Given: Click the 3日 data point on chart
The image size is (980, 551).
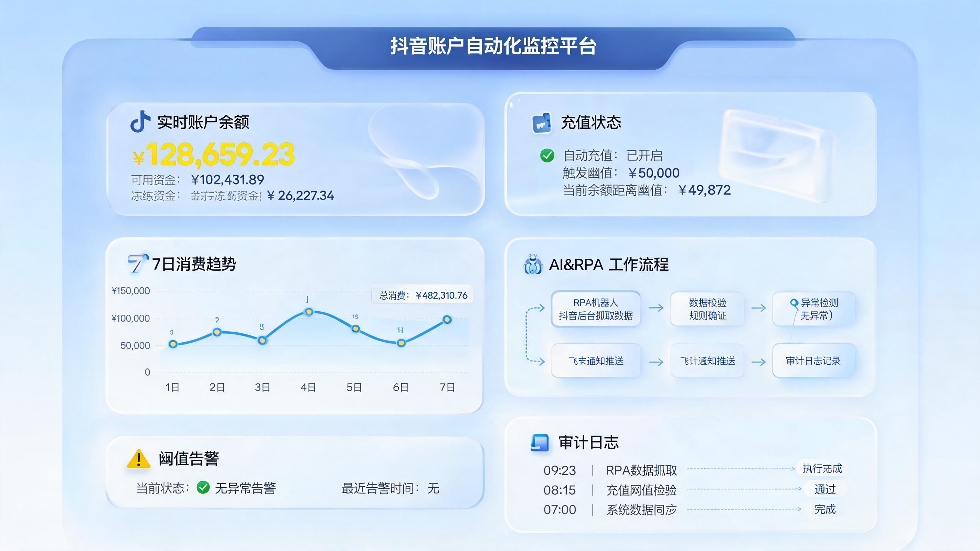Looking at the screenshot, I should pyautogui.click(x=262, y=340).
